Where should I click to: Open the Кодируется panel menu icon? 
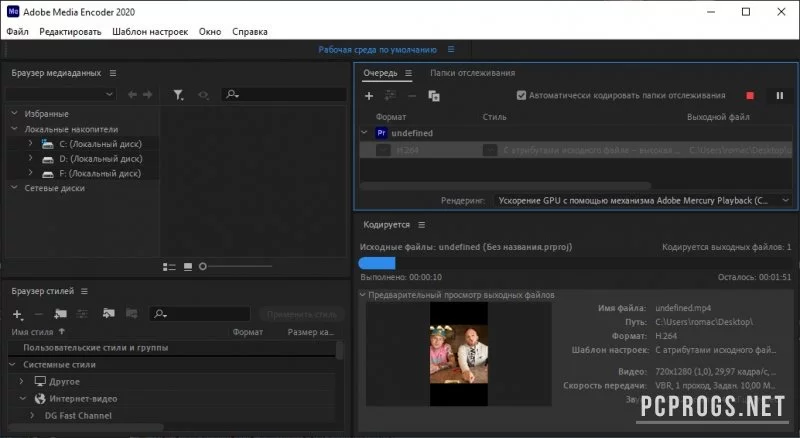421,225
